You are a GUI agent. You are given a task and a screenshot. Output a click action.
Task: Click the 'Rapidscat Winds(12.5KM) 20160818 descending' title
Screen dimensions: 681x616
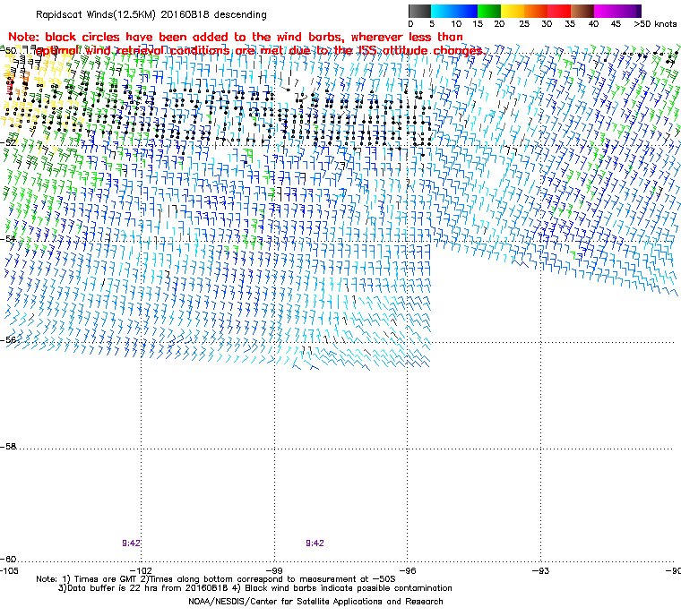[x=151, y=14]
